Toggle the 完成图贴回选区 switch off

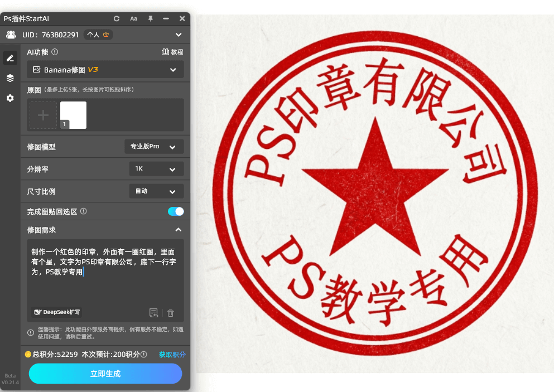click(175, 211)
